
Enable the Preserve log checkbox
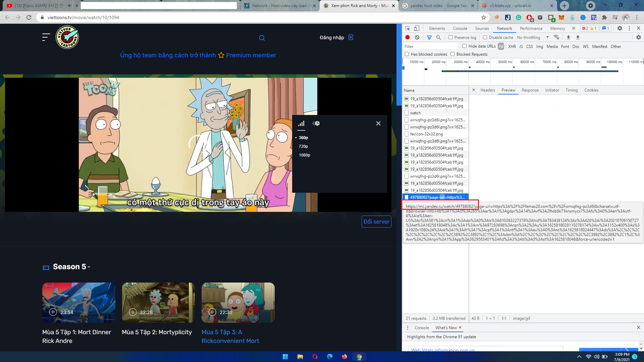[450, 38]
